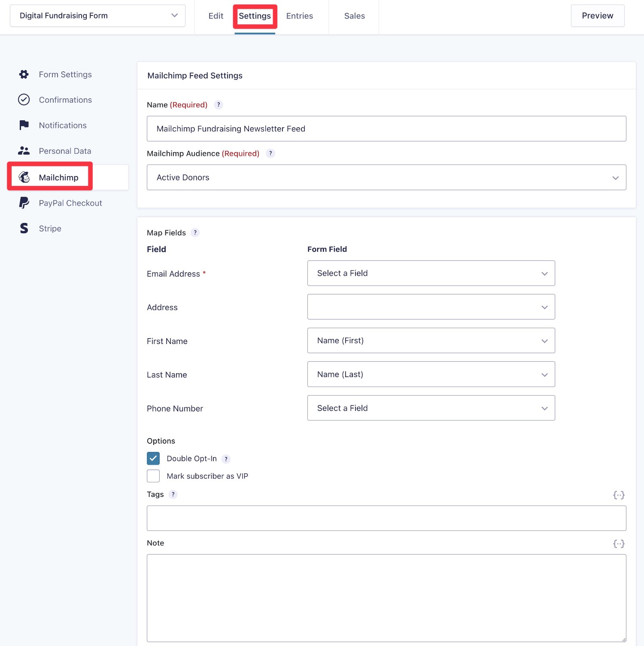
Task: Click the Personal Data people icon
Action: point(24,151)
